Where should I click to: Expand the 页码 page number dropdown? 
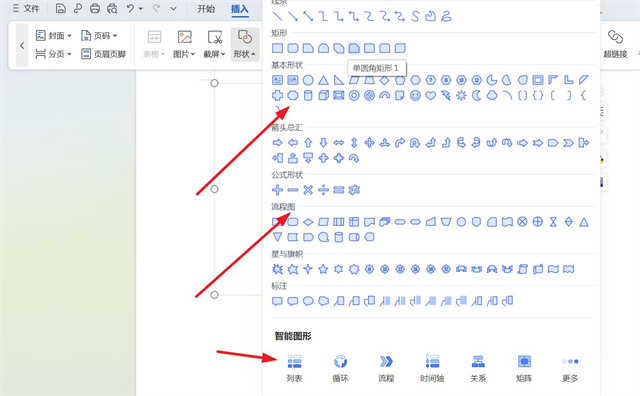pos(99,36)
